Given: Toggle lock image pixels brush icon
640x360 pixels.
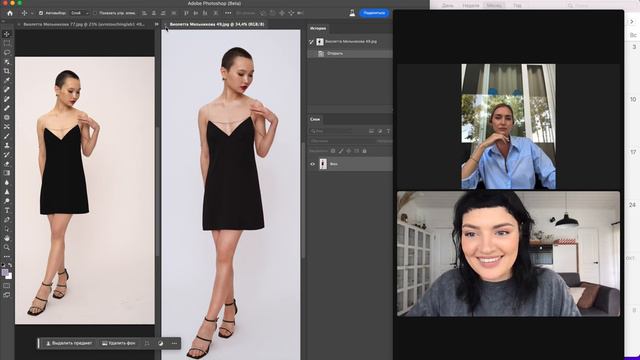Looking at the screenshot, I should pos(341,151).
